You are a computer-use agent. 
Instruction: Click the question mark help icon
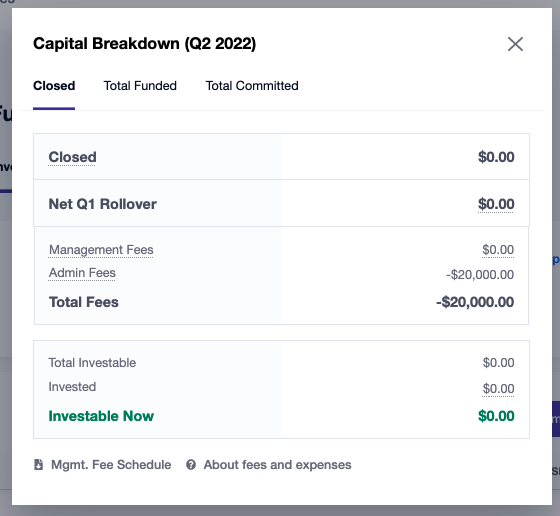(191, 465)
